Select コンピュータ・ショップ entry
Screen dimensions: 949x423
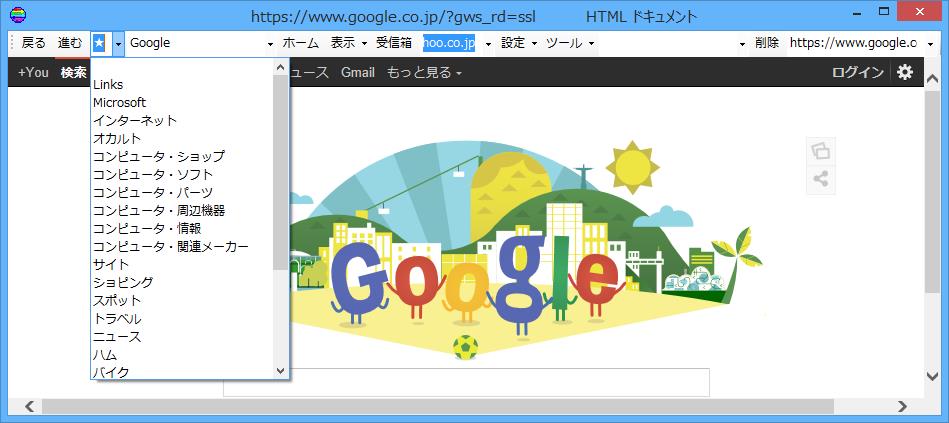pyautogui.click(x=159, y=157)
